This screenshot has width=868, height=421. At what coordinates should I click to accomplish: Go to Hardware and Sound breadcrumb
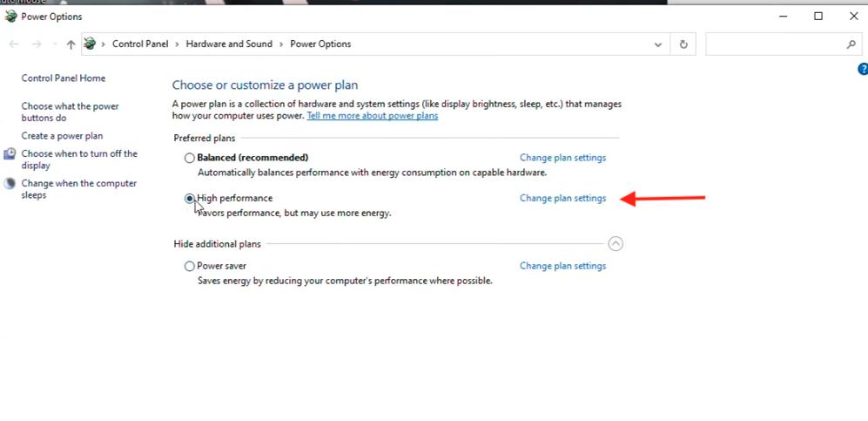229,44
